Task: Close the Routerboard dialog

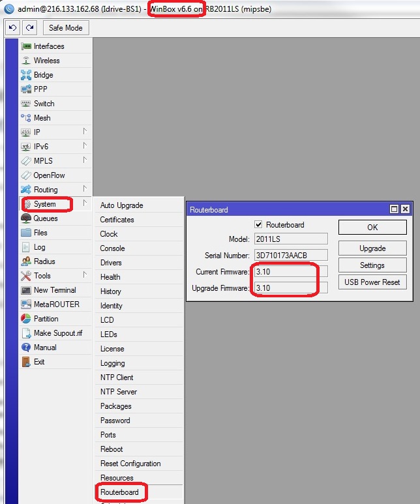Action: [x=405, y=209]
